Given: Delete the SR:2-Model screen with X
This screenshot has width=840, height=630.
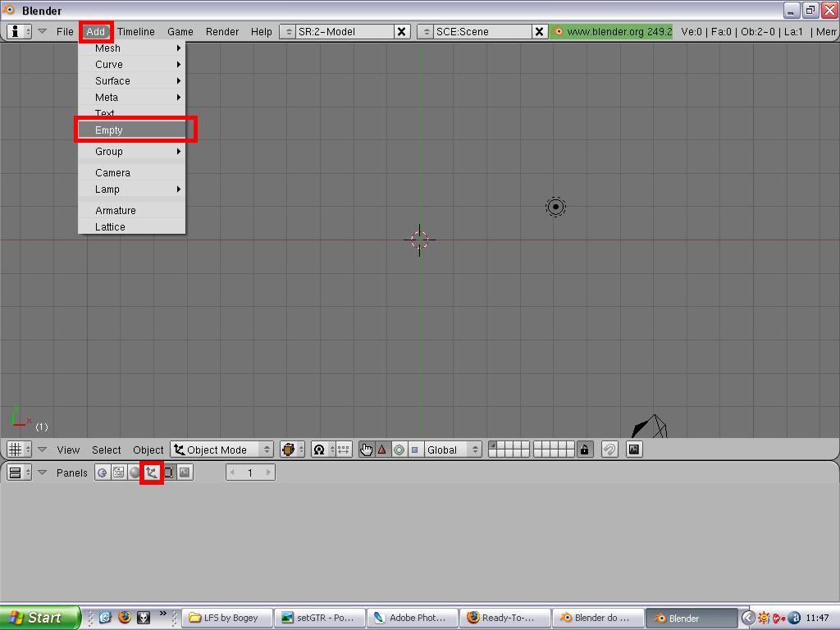Looking at the screenshot, I should coord(401,32).
